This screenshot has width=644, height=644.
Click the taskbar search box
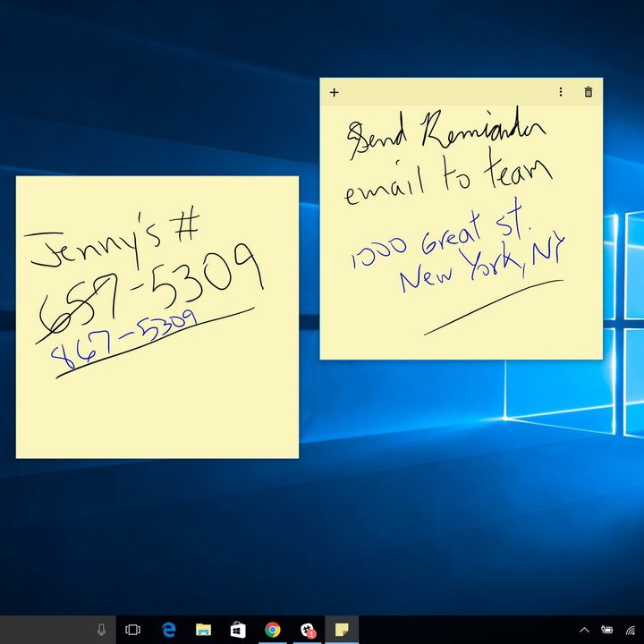coord(58,630)
